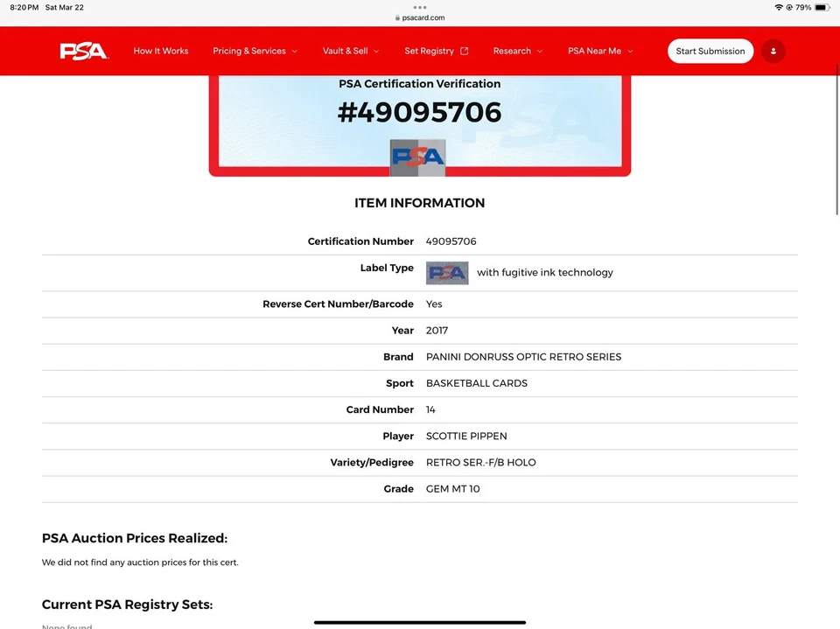Click 'RETRO SER.-F/B HOLO' variety value

coord(481,463)
